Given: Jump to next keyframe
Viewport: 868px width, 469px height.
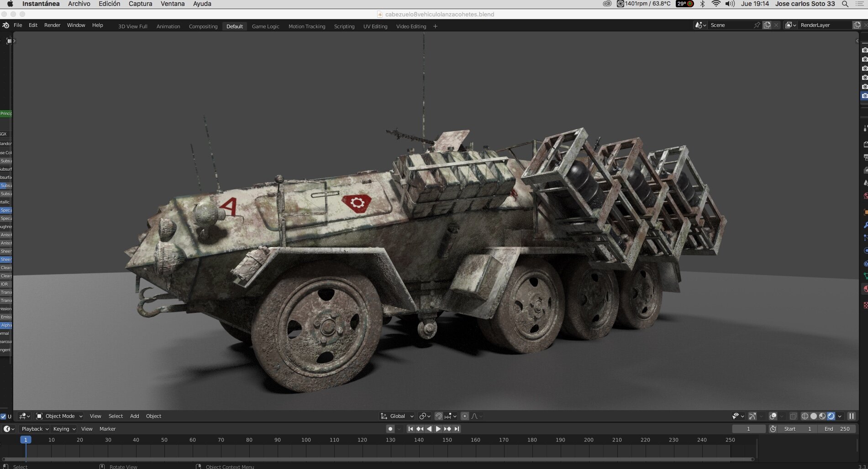Looking at the screenshot, I should pos(447,429).
